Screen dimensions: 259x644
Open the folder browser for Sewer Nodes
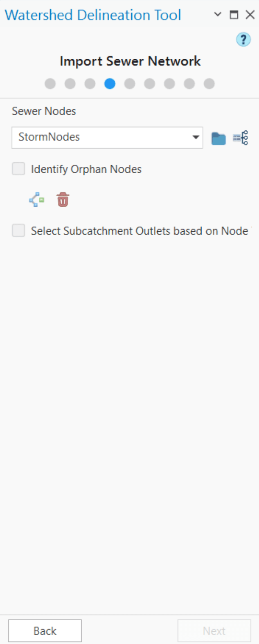(219, 138)
